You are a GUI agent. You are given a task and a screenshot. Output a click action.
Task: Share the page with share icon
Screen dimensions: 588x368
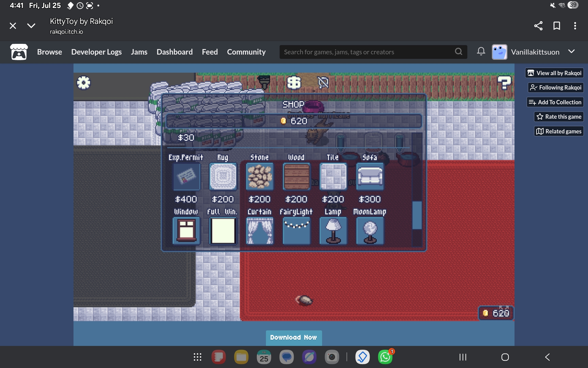[538, 26]
